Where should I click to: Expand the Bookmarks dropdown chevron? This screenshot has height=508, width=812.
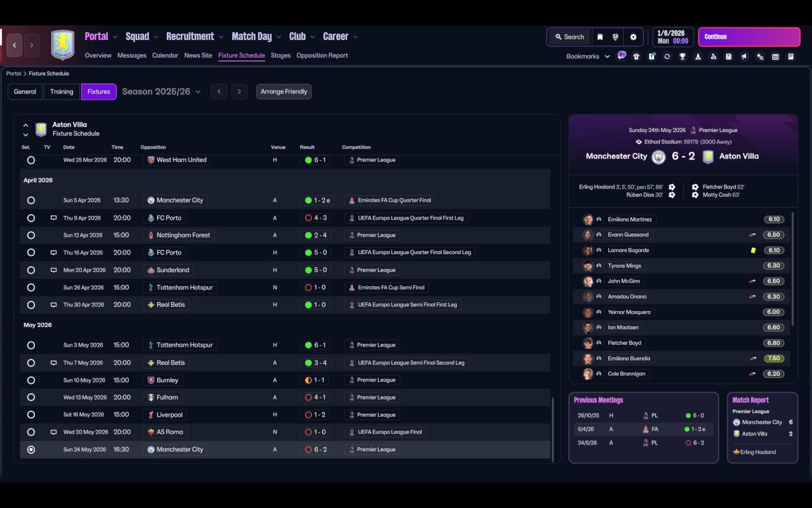(x=607, y=57)
